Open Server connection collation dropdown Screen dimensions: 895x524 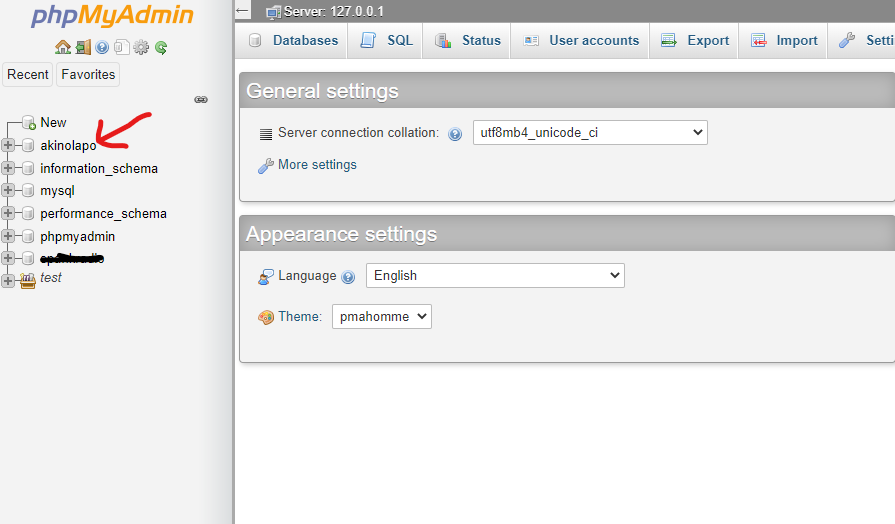590,132
